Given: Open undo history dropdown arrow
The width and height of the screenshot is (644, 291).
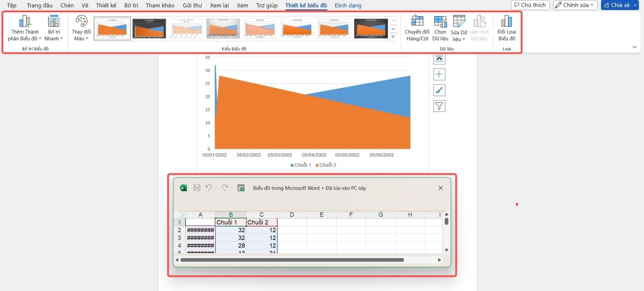Looking at the screenshot, I should [216, 188].
